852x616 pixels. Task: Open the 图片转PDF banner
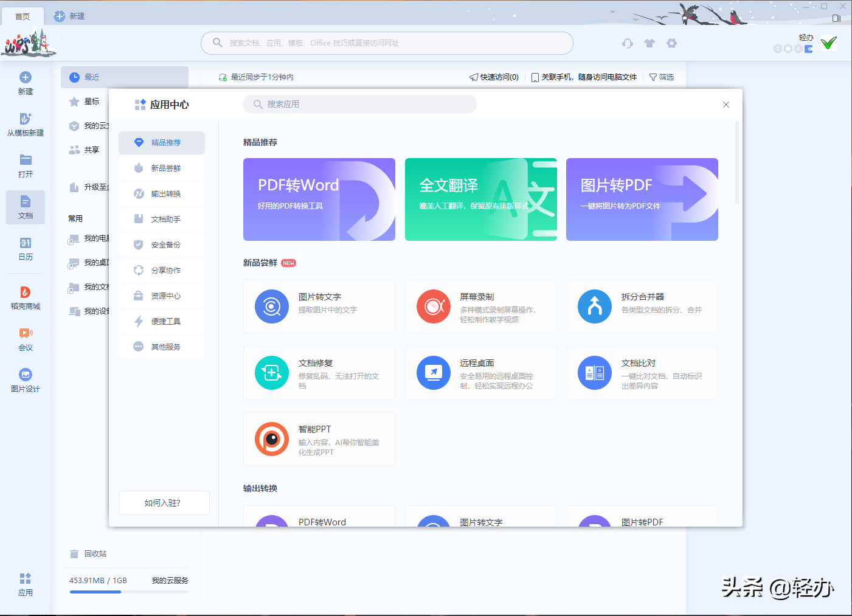pos(642,199)
